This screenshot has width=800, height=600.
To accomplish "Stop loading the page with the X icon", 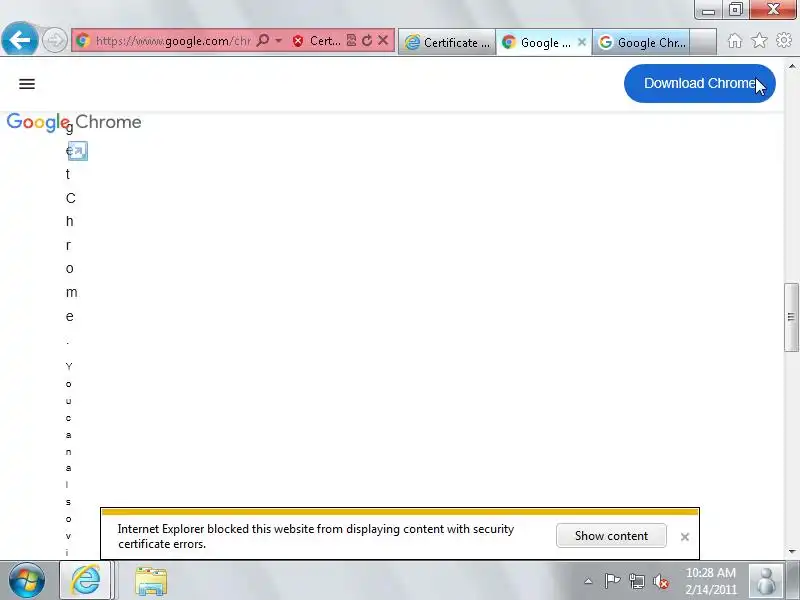I will tap(383, 40).
